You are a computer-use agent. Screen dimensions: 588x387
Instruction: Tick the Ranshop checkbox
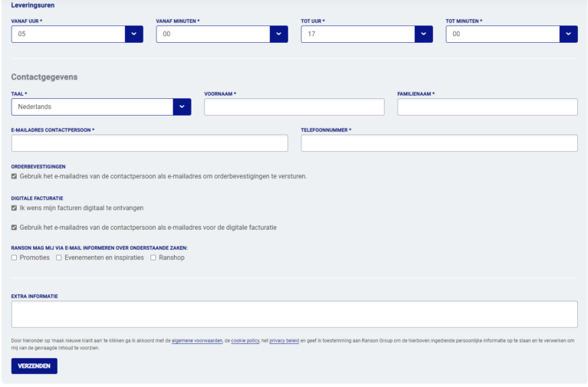(x=153, y=257)
